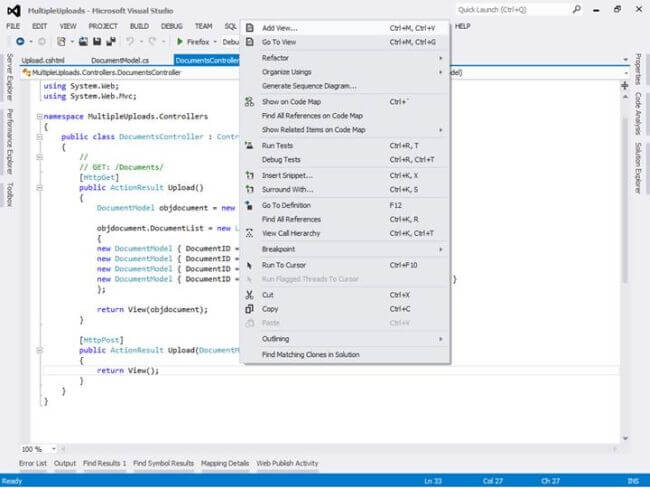The image size is (650, 488).
Task: Open the Error List tab
Action: click(x=33, y=463)
